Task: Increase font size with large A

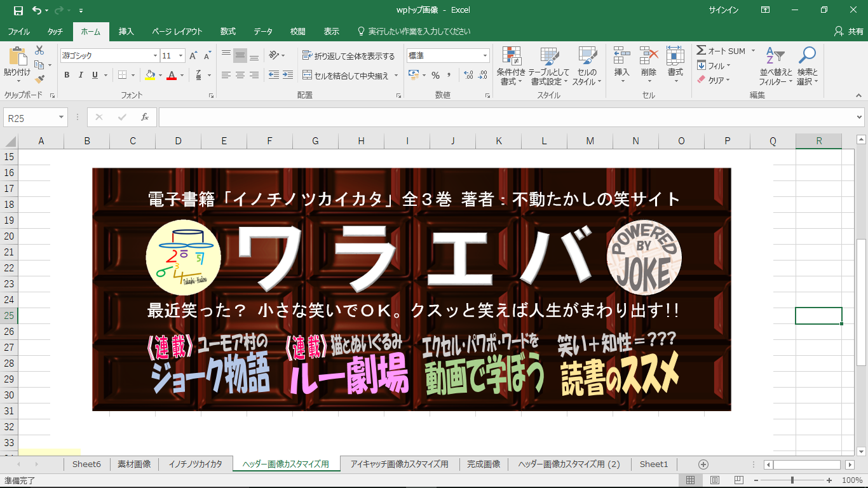Action: point(194,56)
